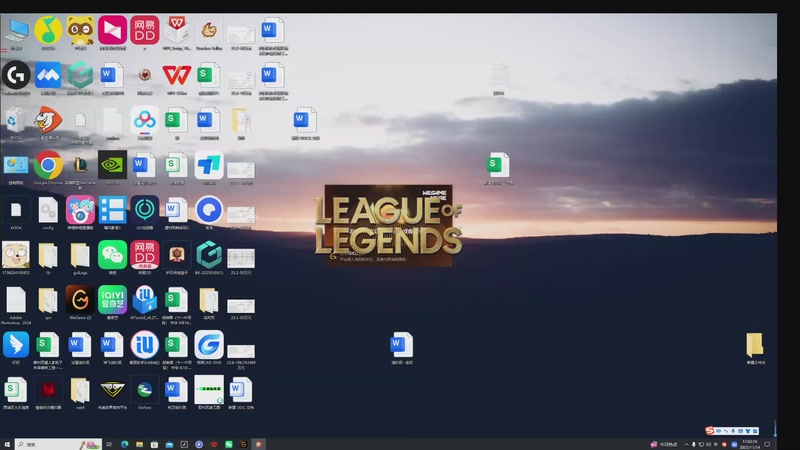Open the UU accelerator teal icon

pyautogui.click(x=144, y=210)
